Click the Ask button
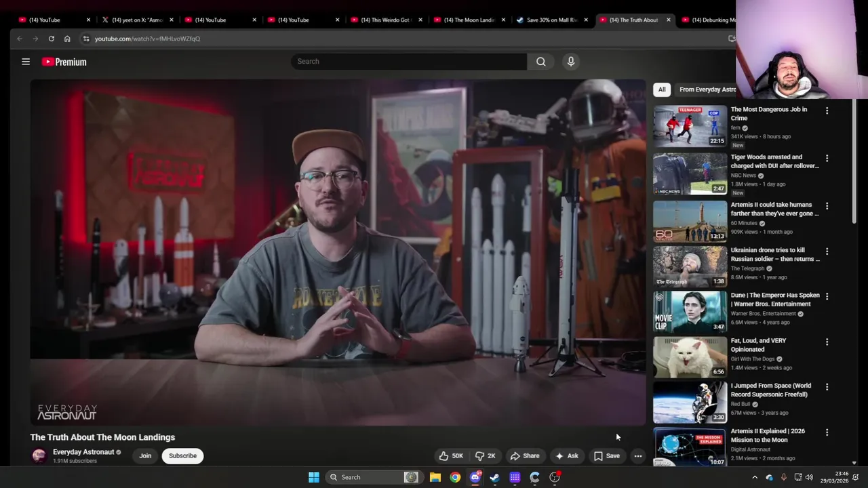868x488 pixels. pos(567,456)
